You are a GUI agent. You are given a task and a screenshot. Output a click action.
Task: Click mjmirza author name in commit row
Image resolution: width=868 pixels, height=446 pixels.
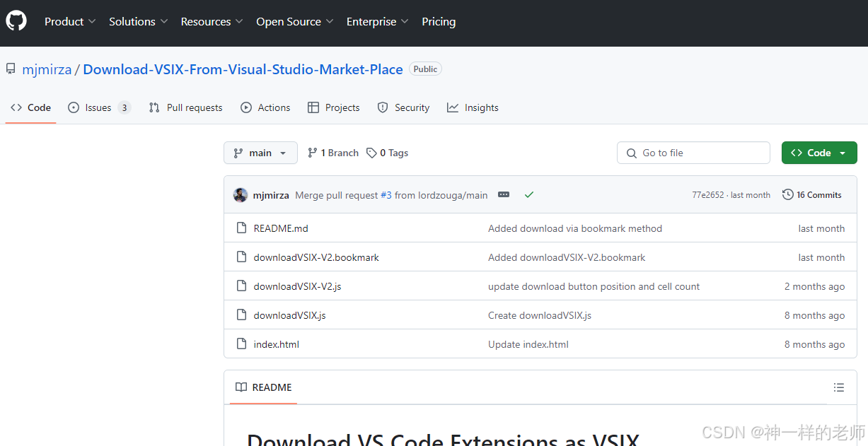[x=271, y=195]
